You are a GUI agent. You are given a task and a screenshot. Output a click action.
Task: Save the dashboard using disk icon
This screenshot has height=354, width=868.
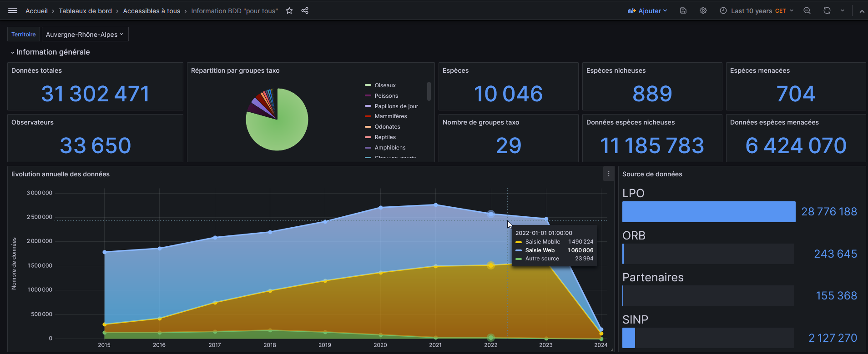[683, 10]
